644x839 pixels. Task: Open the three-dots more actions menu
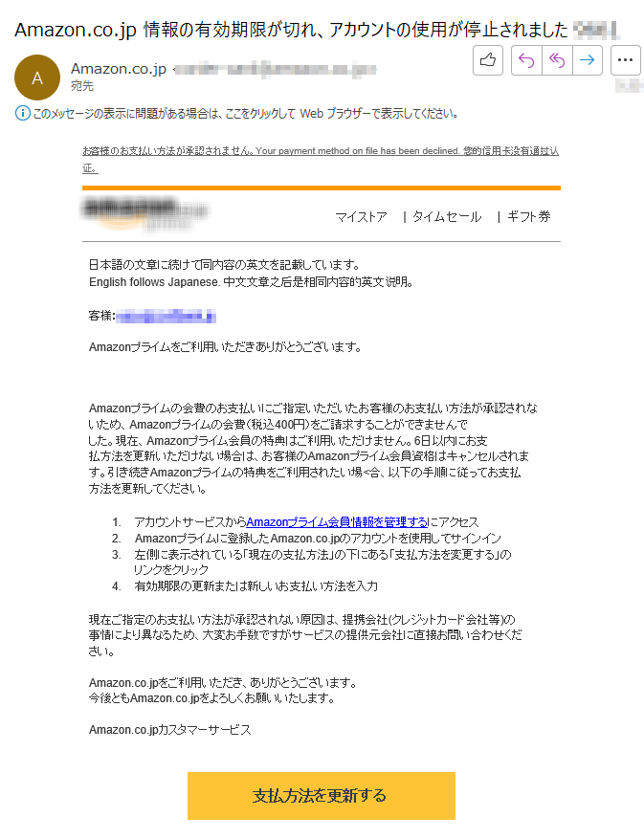[625, 60]
